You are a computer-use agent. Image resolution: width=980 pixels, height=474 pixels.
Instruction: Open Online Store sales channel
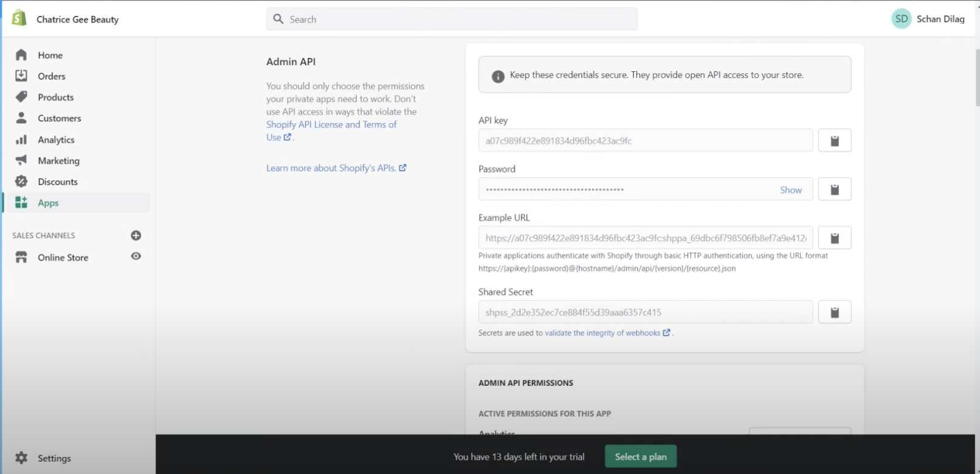(63, 257)
